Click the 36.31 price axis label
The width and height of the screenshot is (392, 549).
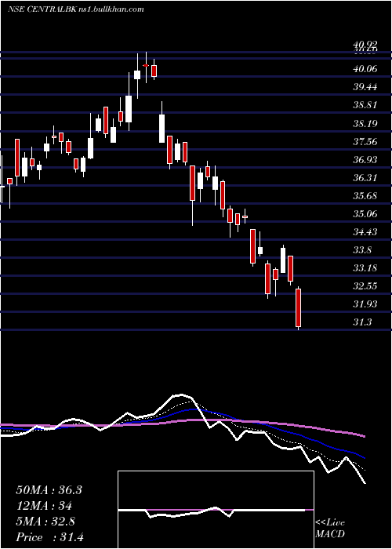[365, 178]
